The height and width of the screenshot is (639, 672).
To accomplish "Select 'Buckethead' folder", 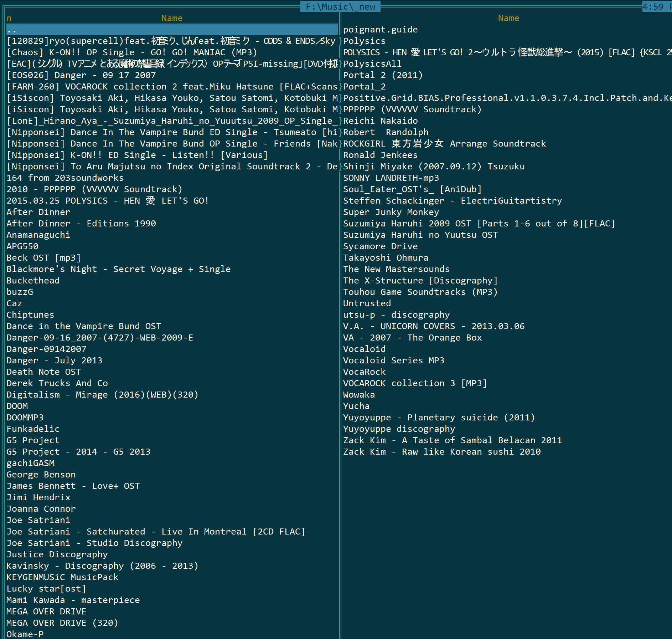I will [33, 281].
